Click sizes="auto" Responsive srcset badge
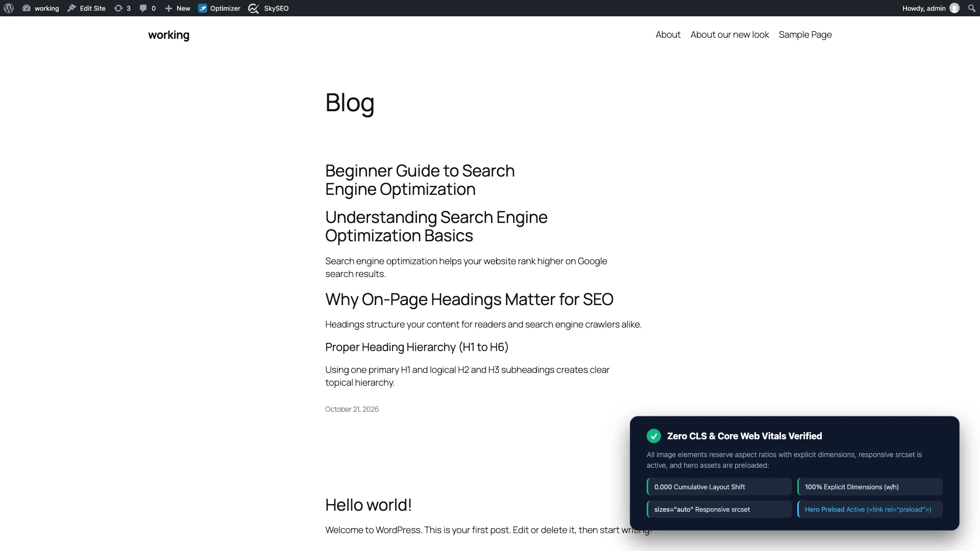980x551 pixels. point(719,509)
